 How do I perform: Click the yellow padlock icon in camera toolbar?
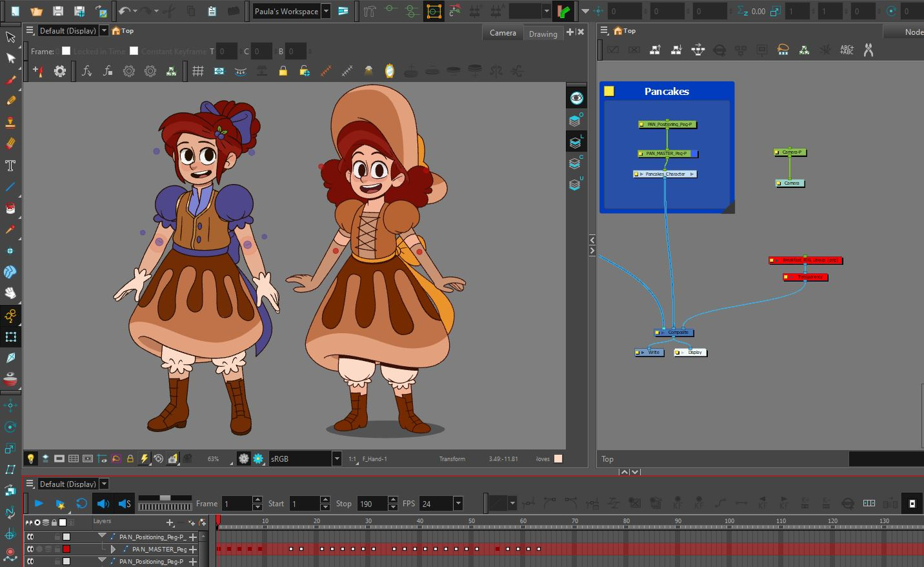click(x=283, y=71)
